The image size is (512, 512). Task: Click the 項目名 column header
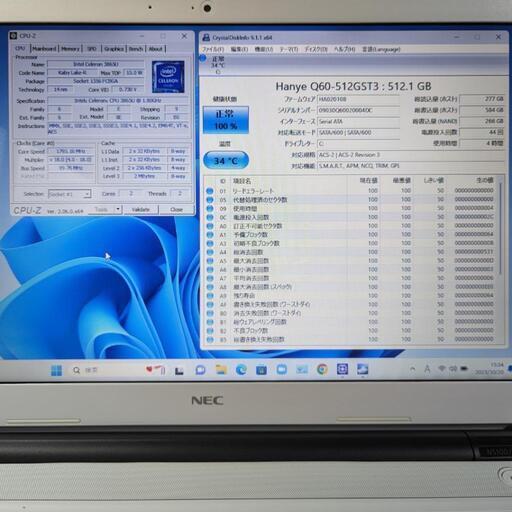click(242, 181)
